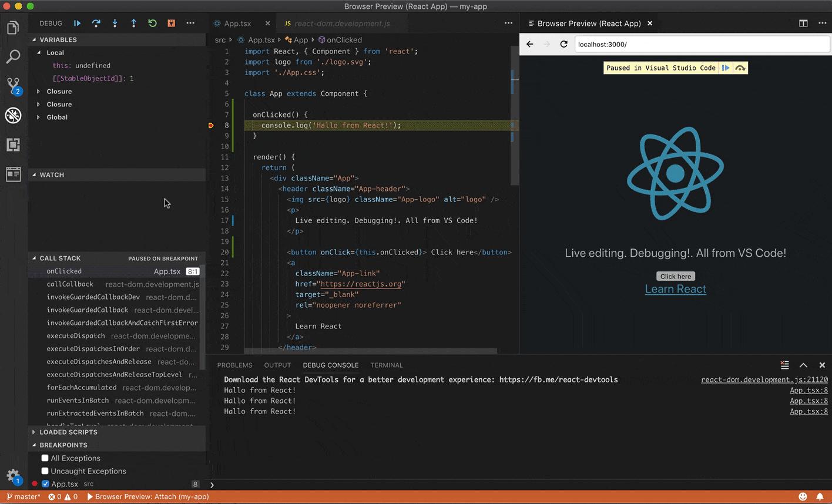Click the Continue debug button
Screen dimensions: 832x504
77,23
